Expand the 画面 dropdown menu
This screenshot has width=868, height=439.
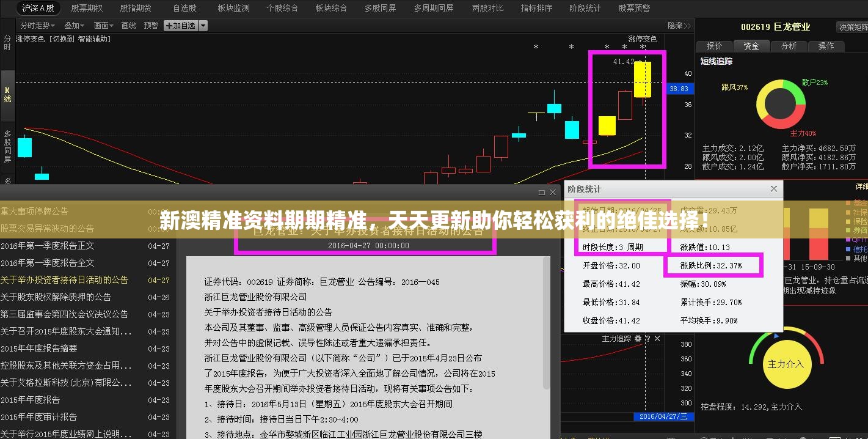coord(104,26)
